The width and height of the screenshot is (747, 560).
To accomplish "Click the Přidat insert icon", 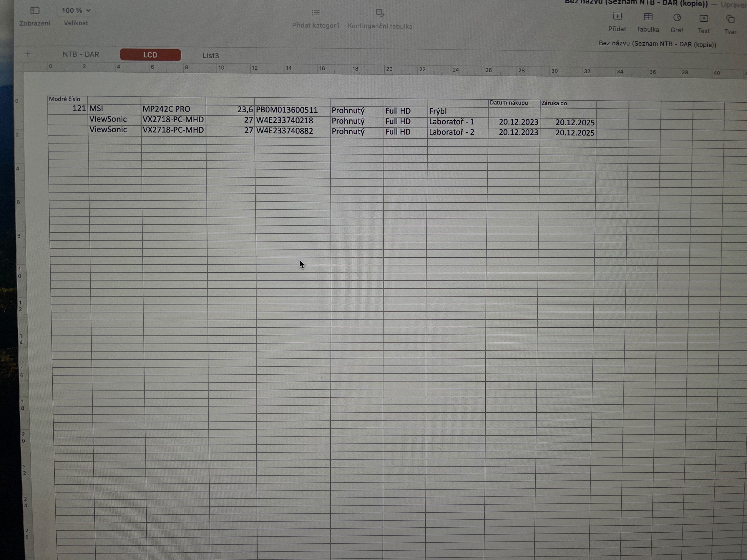I will (617, 16).
